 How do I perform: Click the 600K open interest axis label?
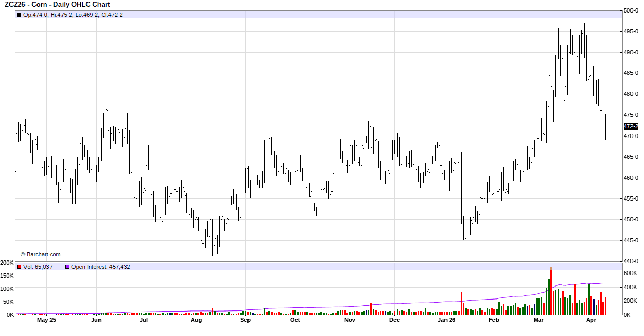631,273
